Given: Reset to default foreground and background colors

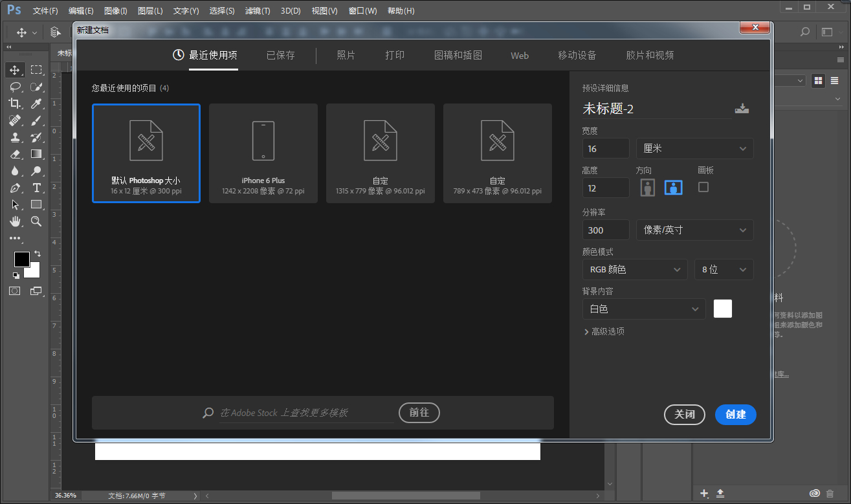Looking at the screenshot, I should (x=16, y=276).
